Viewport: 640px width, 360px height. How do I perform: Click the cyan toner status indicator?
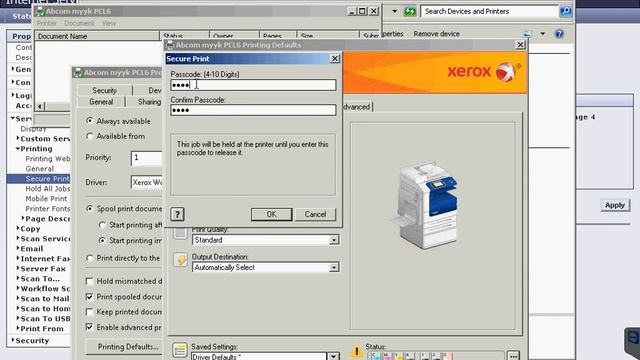tap(376, 356)
